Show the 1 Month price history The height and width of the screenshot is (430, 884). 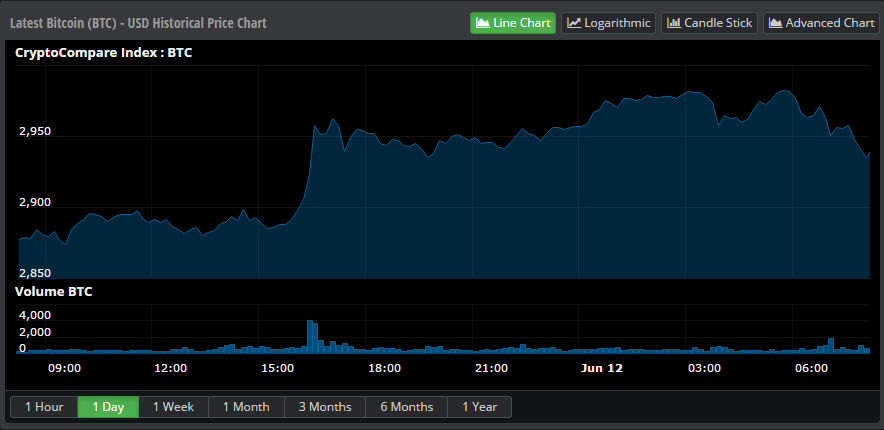tap(246, 407)
